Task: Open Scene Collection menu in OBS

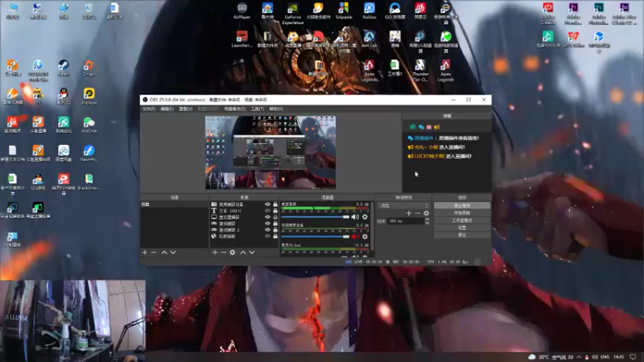Action: click(x=234, y=109)
